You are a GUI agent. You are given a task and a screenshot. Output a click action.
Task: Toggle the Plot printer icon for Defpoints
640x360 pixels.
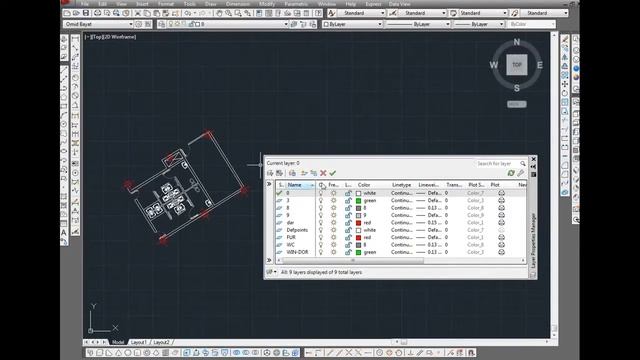[x=501, y=230]
